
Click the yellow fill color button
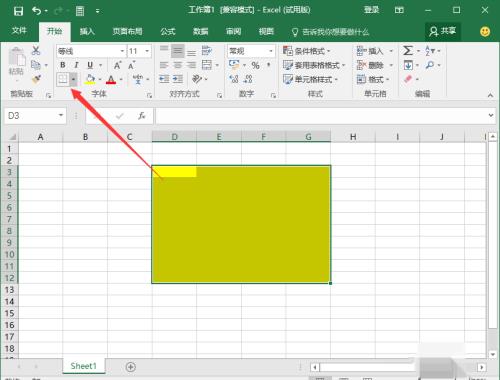90,79
